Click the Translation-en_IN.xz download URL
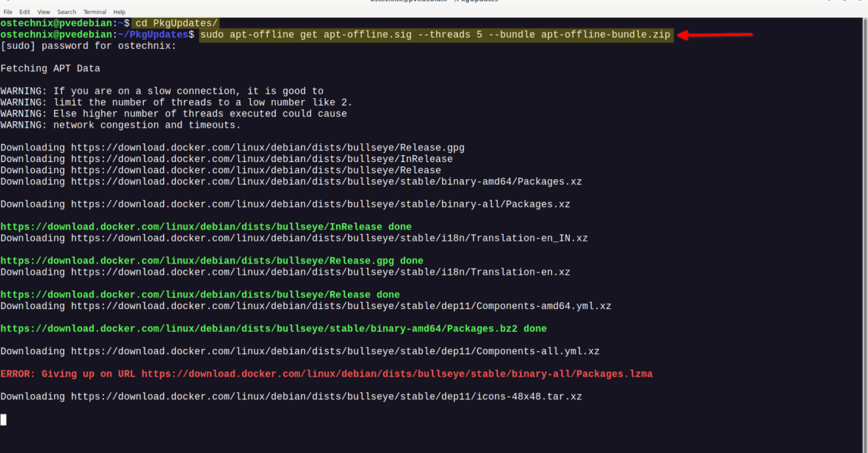 coord(329,238)
